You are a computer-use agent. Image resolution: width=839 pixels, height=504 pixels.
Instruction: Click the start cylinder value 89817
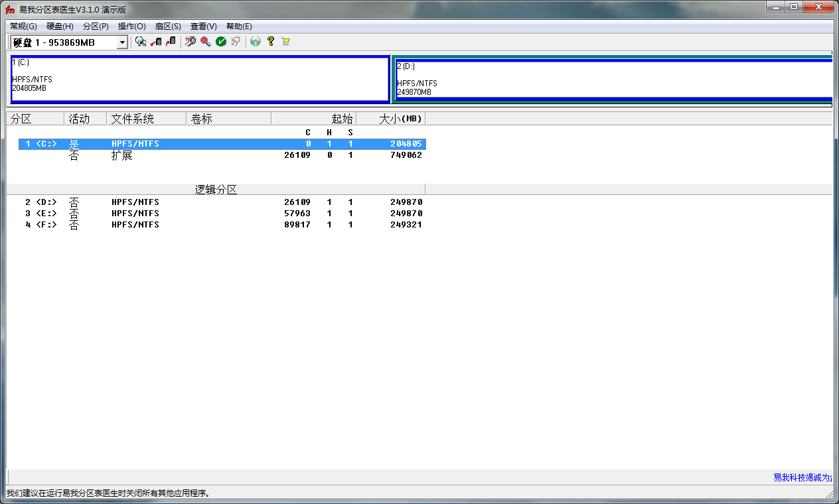pyautogui.click(x=297, y=225)
